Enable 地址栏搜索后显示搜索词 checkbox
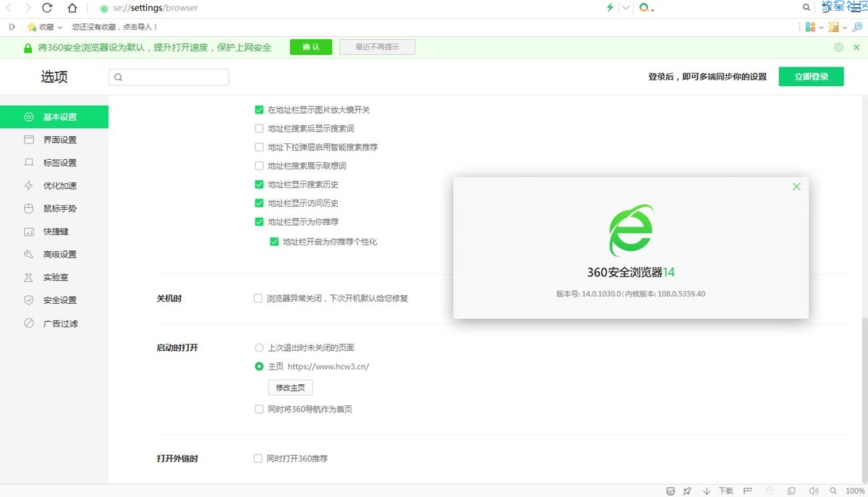The width and height of the screenshot is (868, 497). [259, 129]
